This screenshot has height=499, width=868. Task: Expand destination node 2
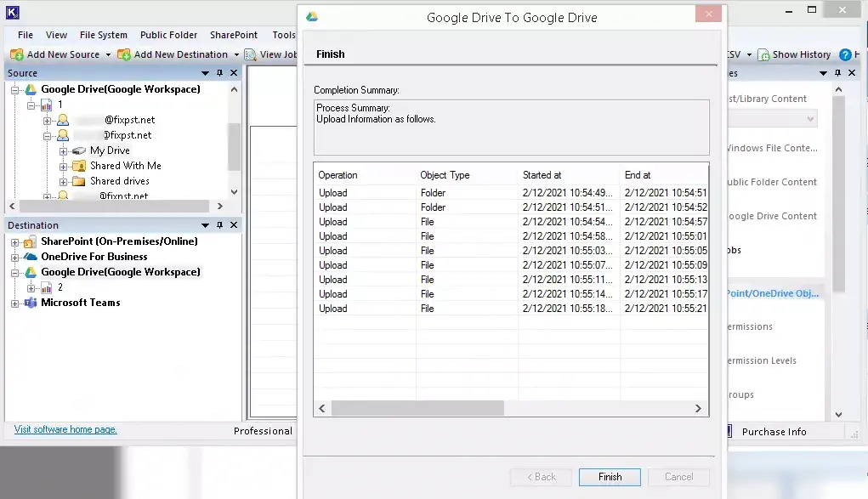pyautogui.click(x=31, y=288)
